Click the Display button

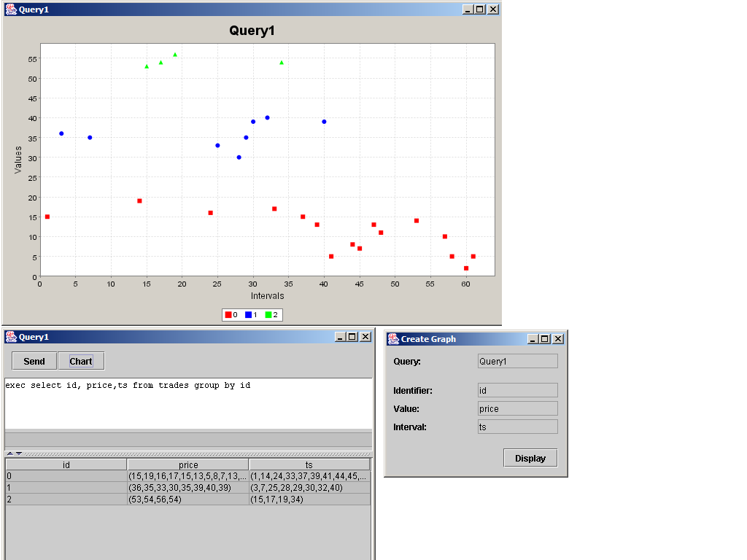click(x=530, y=458)
